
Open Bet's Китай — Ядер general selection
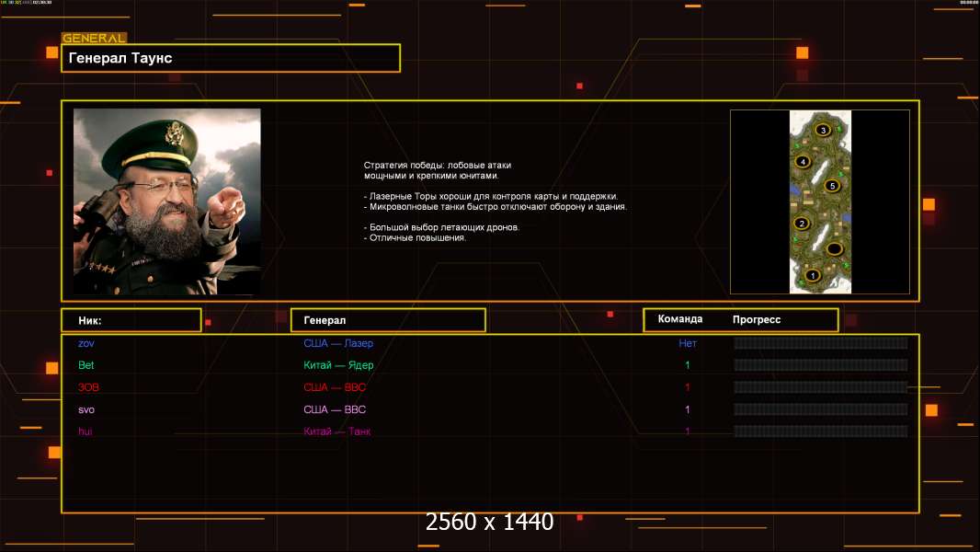338,365
